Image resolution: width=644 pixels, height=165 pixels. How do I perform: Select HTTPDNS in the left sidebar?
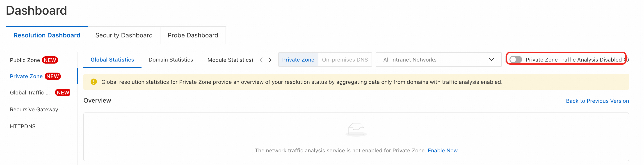click(23, 126)
